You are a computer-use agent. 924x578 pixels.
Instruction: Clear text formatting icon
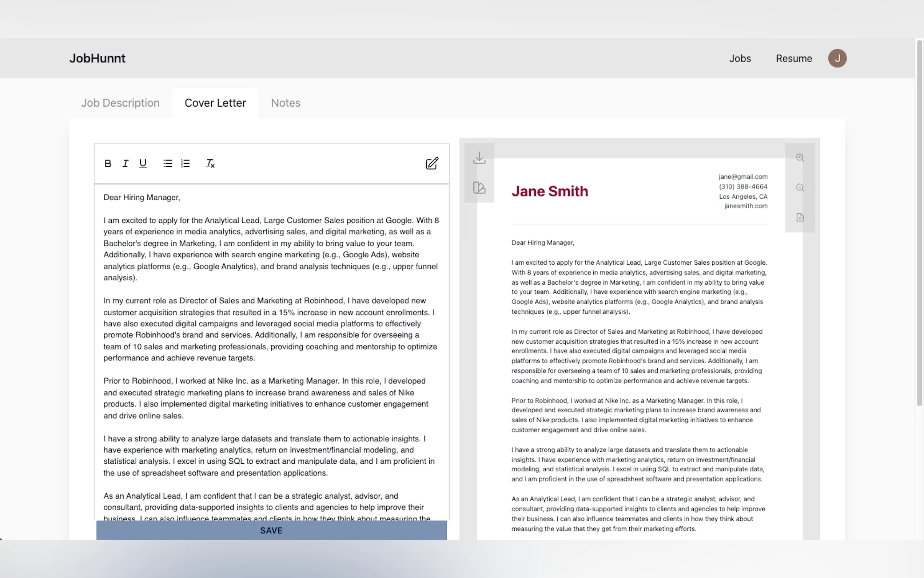click(x=210, y=164)
